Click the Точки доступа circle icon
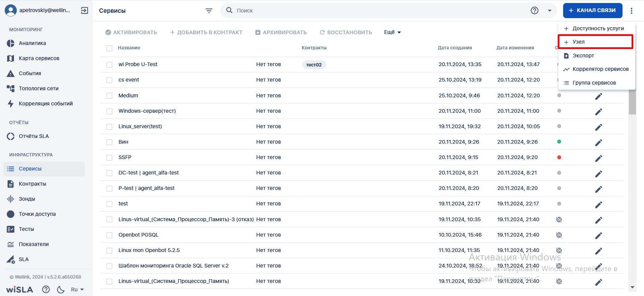 [x=11, y=214]
